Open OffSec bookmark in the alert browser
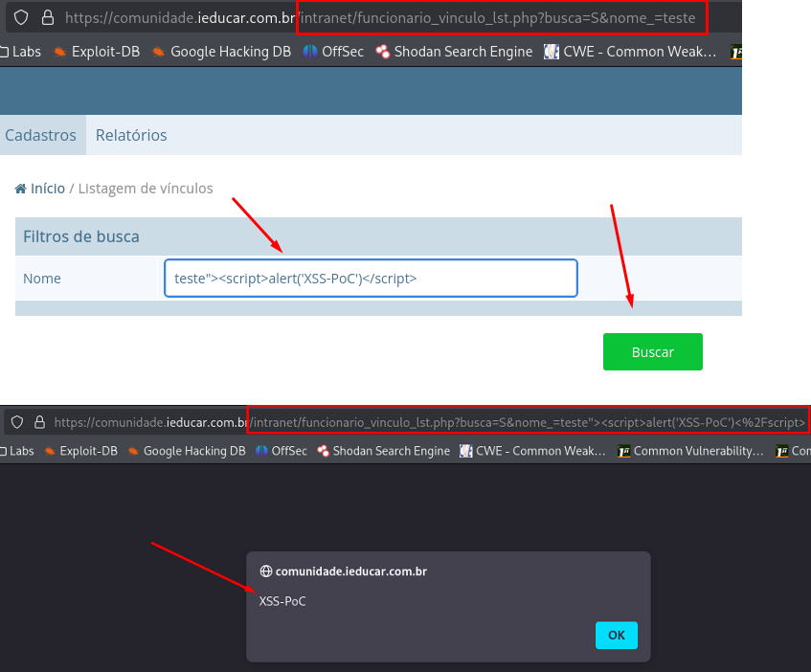 pos(282,451)
